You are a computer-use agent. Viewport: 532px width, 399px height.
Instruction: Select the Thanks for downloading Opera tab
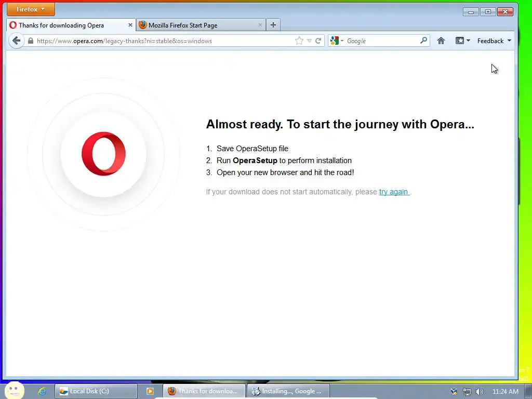tap(71, 25)
